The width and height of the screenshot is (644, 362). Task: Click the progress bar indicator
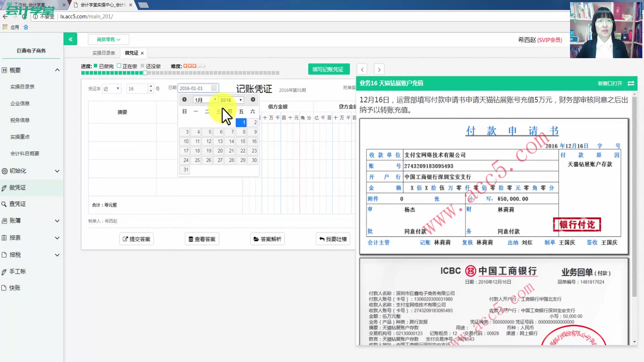point(145,73)
